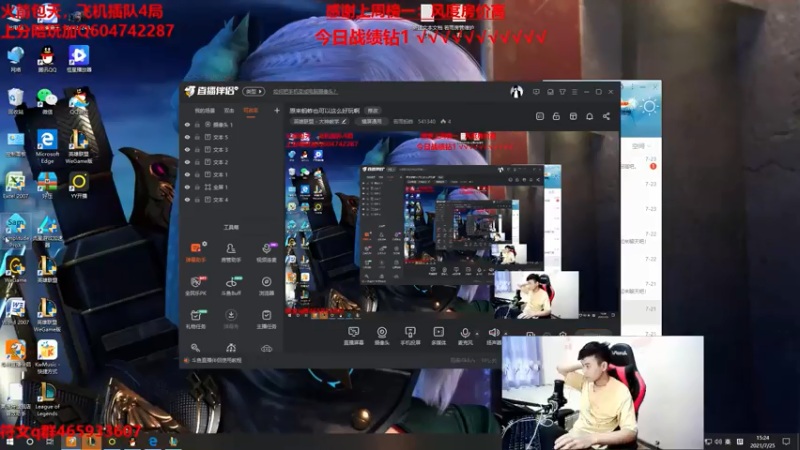Screen dimensions: 800x450
Task: Add a 多媒体 source
Action: pos(438,336)
